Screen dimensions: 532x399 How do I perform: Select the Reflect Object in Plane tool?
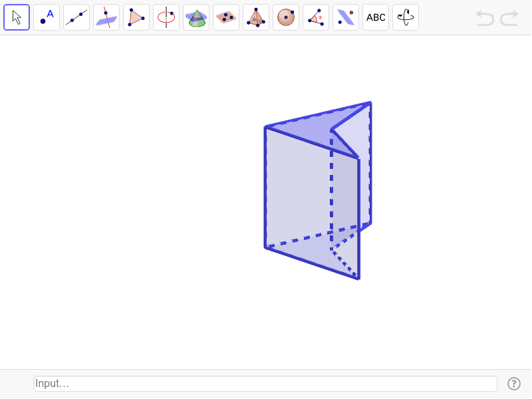point(346,17)
